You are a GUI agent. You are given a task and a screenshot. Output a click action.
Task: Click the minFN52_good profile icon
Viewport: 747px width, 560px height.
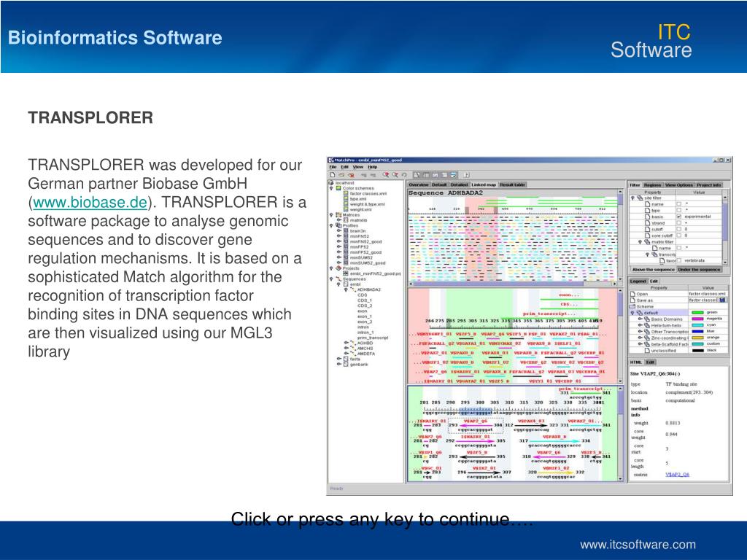click(x=346, y=241)
